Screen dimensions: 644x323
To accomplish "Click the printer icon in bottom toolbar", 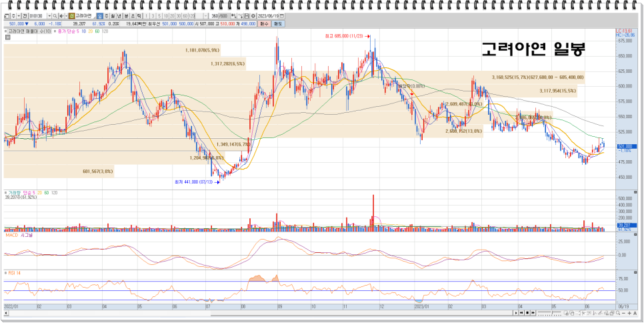I will coord(612,313).
